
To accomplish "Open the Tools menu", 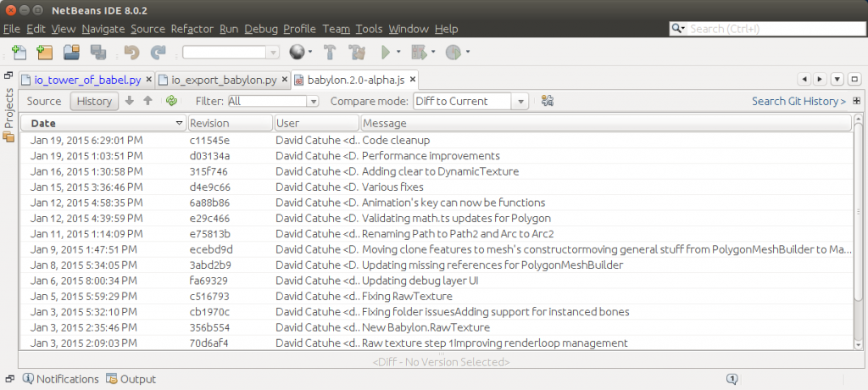I will coord(370,29).
